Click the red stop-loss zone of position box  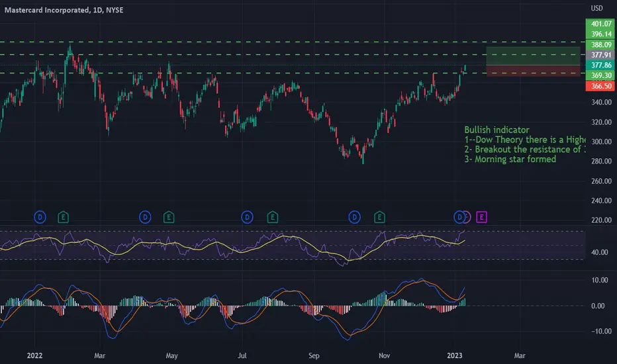(x=533, y=71)
